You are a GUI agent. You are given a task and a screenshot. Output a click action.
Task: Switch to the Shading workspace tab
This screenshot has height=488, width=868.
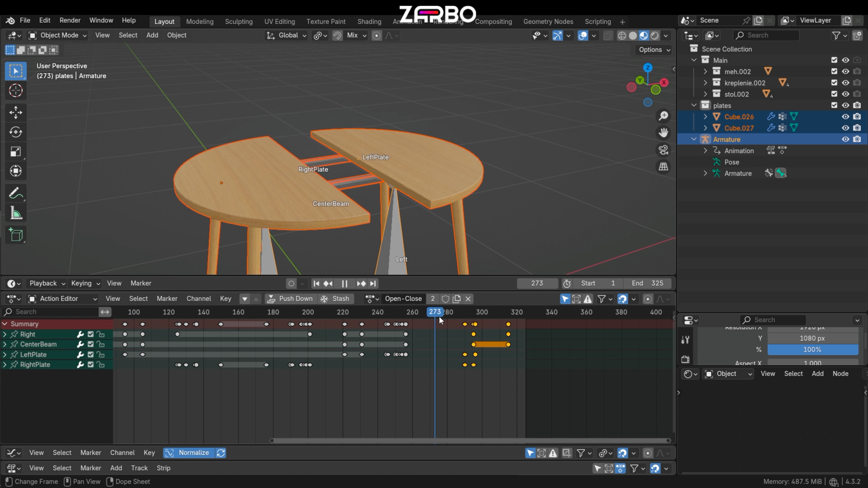point(369,21)
